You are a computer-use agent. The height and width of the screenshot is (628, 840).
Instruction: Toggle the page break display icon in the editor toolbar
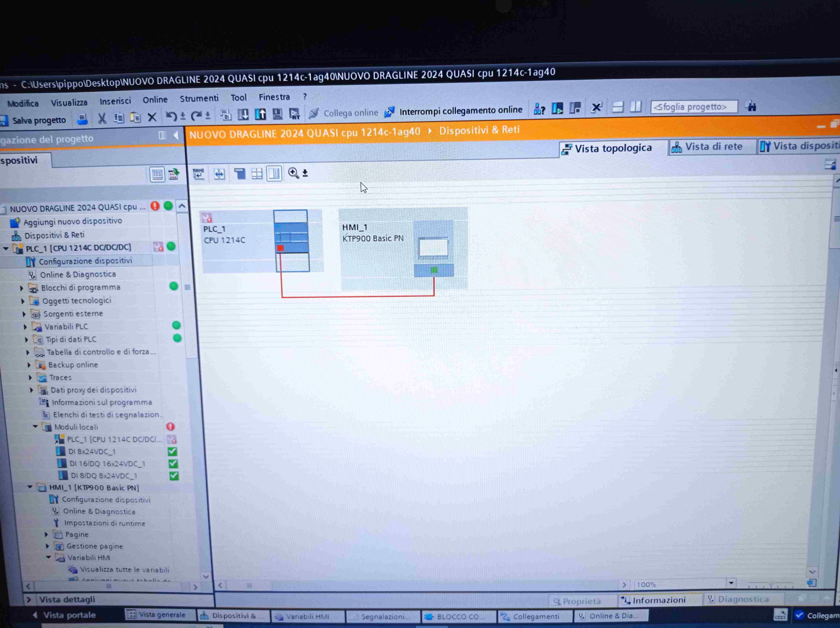tap(274, 173)
